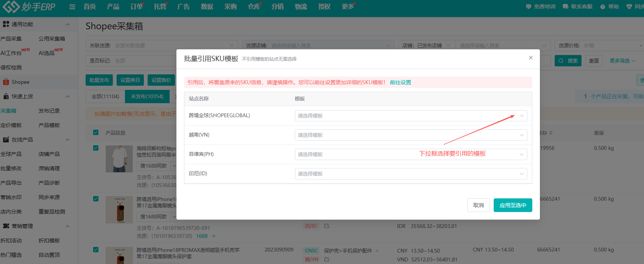Click 前往设置 link in warning
The height and width of the screenshot is (264, 644).
[x=400, y=82]
